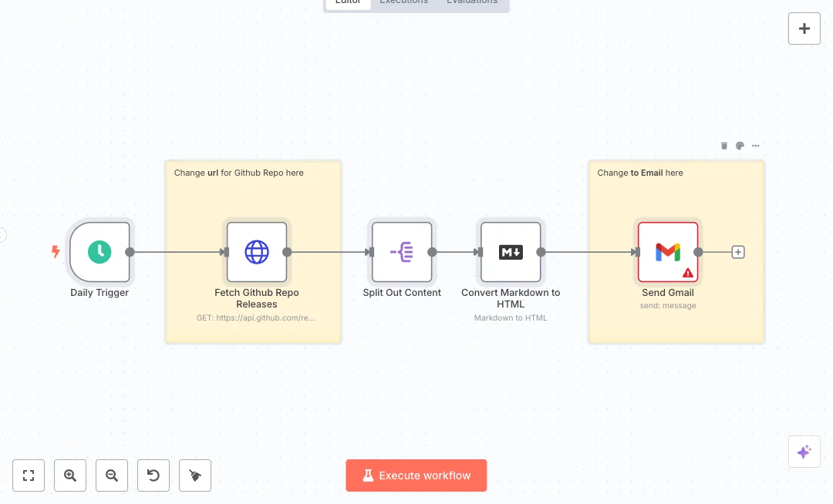Open the Split Out Content node
Viewport: 833px width, 504px height.
pos(402,251)
